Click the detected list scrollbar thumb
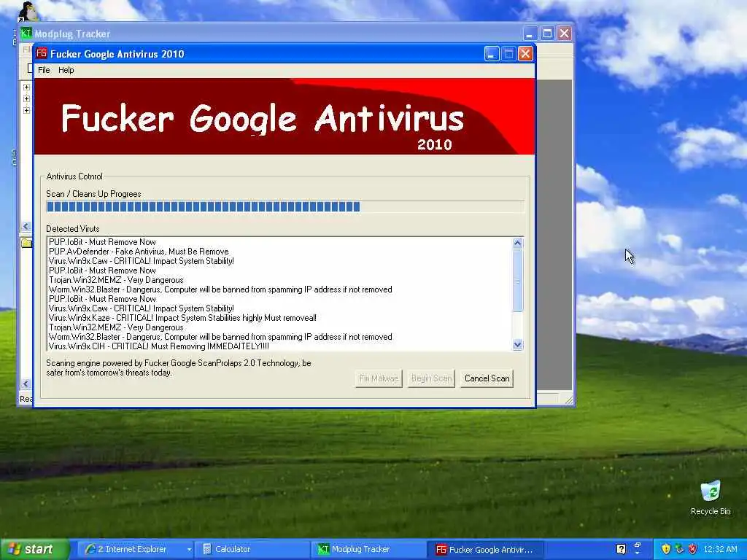The width and height of the screenshot is (747, 560). [518, 281]
